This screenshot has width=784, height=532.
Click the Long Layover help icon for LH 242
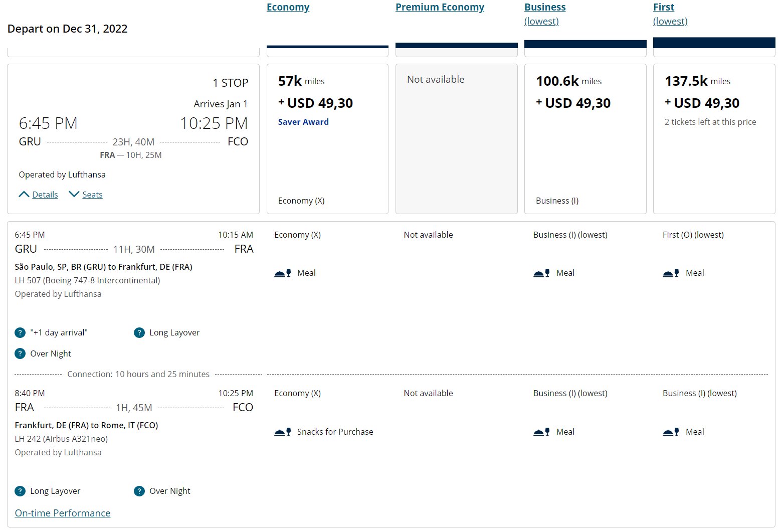[x=20, y=491]
